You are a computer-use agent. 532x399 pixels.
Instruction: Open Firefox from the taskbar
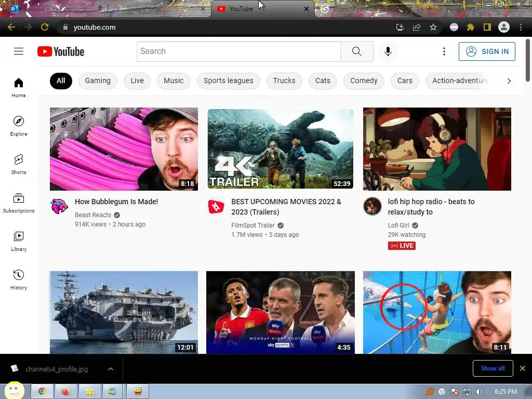click(x=66, y=391)
